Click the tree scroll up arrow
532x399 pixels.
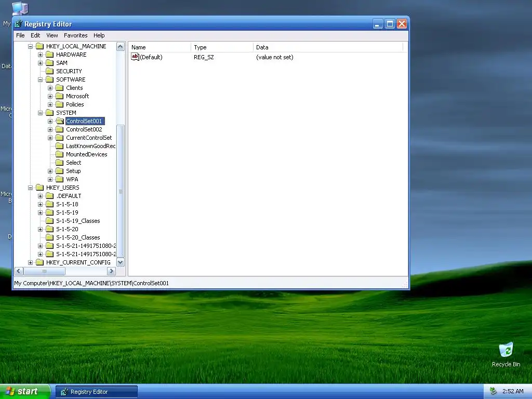pyautogui.click(x=121, y=46)
